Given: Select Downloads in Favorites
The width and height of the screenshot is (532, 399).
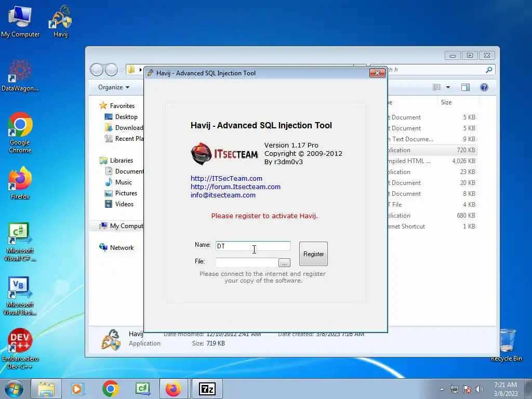Looking at the screenshot, I should coord(124,128).
